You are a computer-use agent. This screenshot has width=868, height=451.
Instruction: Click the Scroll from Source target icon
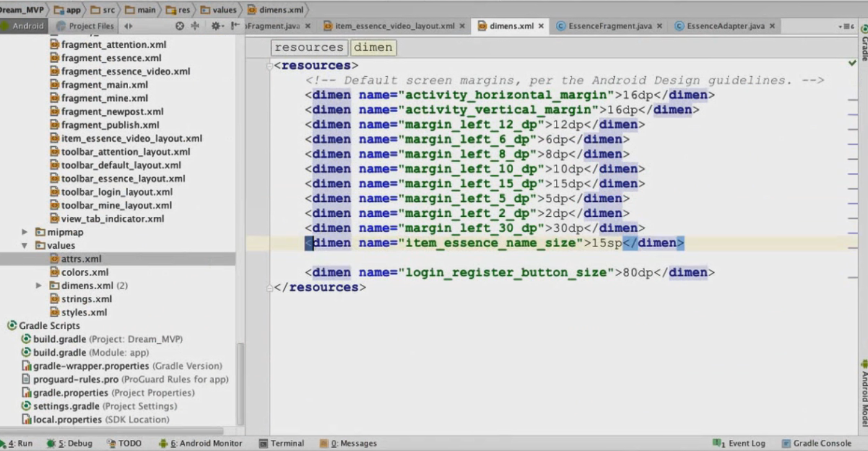pyautogui.click(x=180, y=26)
